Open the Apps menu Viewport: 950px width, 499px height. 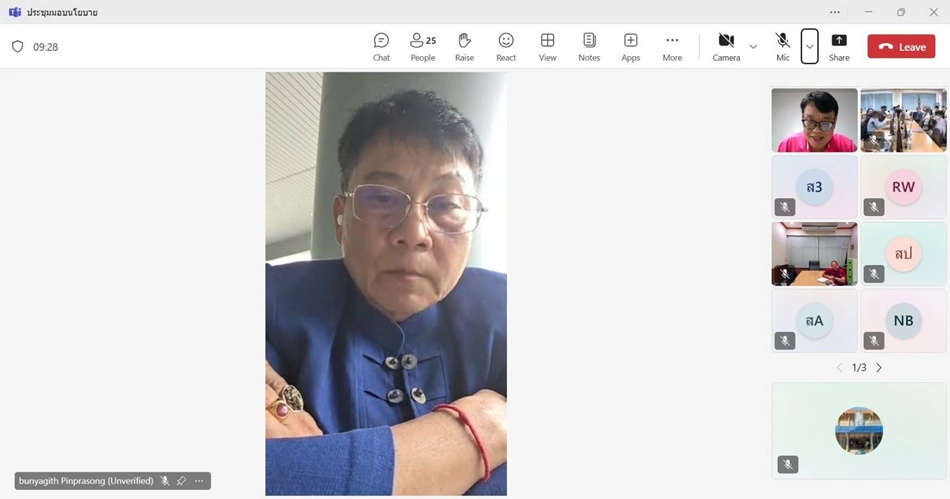(631, 47)
